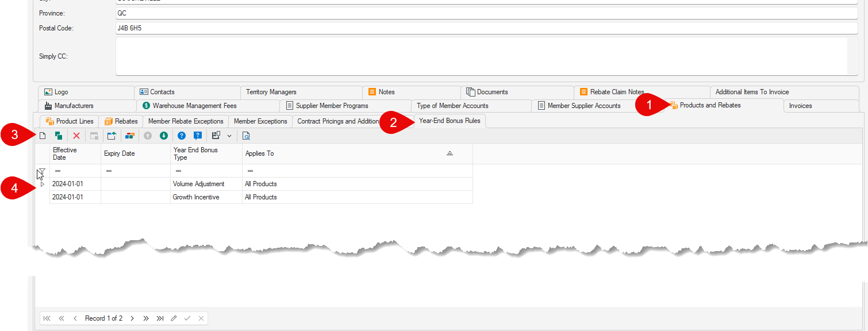Viewport: 868px width, 331px height.
Task: Click the Simply CC text area
Action: [x=482, y=56]
